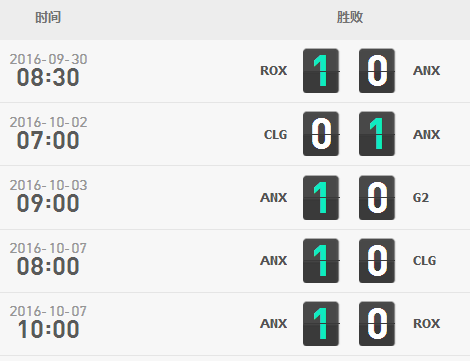
Task: Select the 2016-10-07 08:00 match time
Action: click(x=48, y=259)
